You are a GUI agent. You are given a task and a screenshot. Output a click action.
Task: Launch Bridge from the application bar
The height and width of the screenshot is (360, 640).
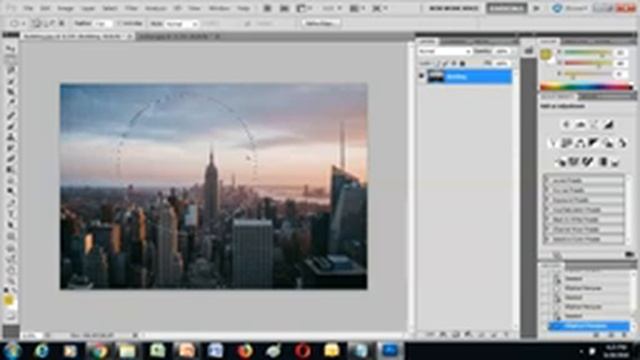click(267, 8)
